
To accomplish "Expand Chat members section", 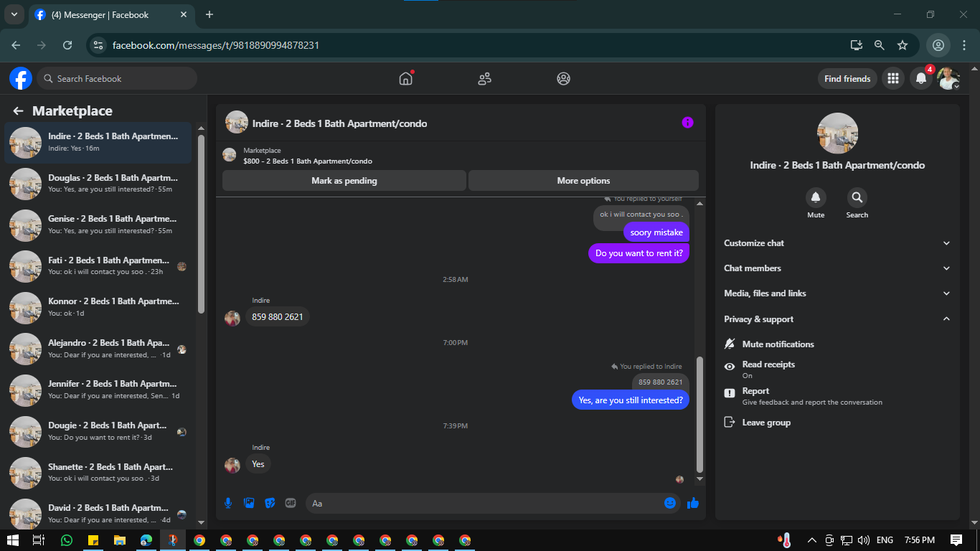I will (837, 268).
